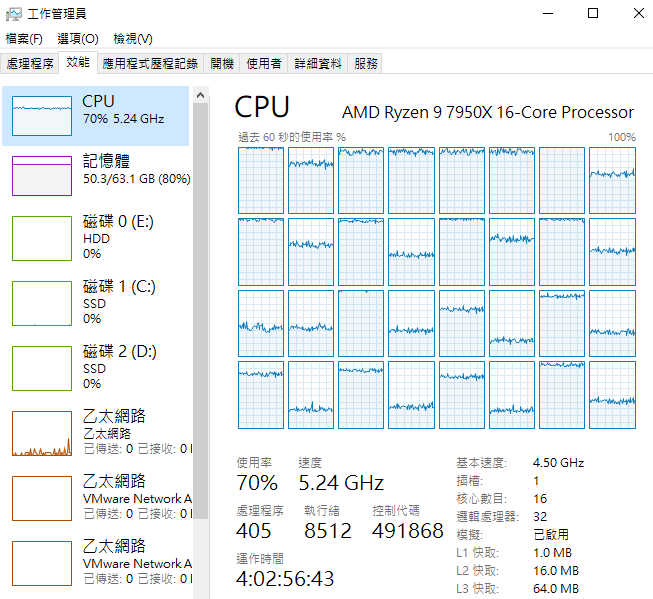Click the 磁碟 0 (E:) HDD label
This screenshot has width=653, height=599.
[x=118, y=237]
